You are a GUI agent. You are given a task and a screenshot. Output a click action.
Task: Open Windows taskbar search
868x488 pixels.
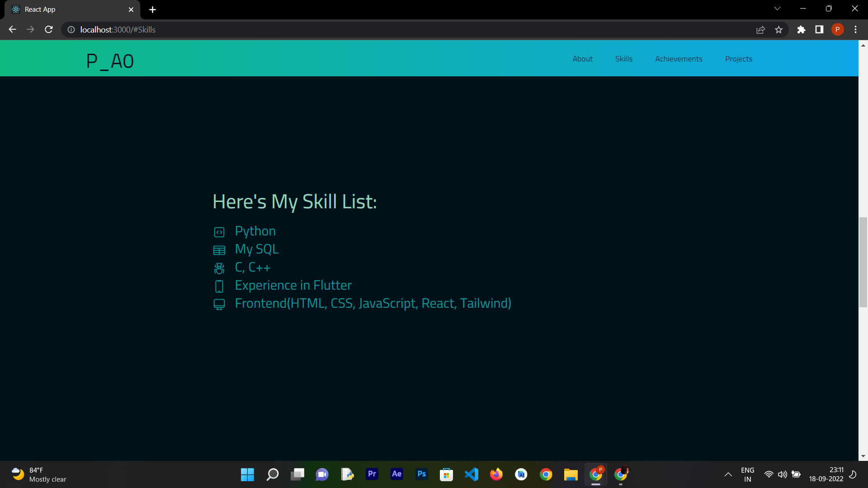pos(272,474)
